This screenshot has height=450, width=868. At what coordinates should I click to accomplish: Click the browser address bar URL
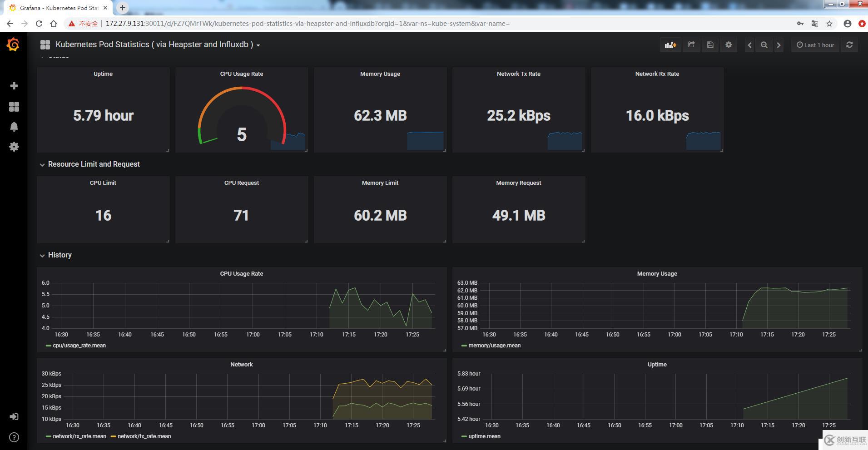tap(307, 24)
